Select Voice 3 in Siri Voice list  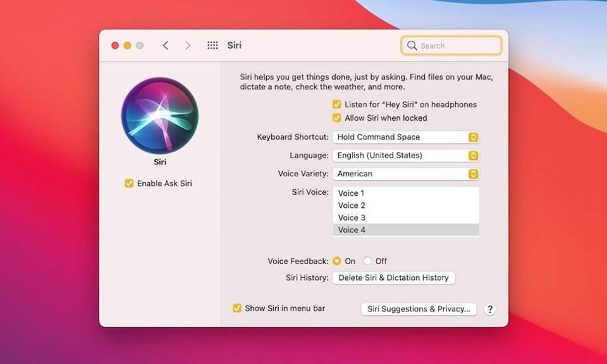pos(406,217)
